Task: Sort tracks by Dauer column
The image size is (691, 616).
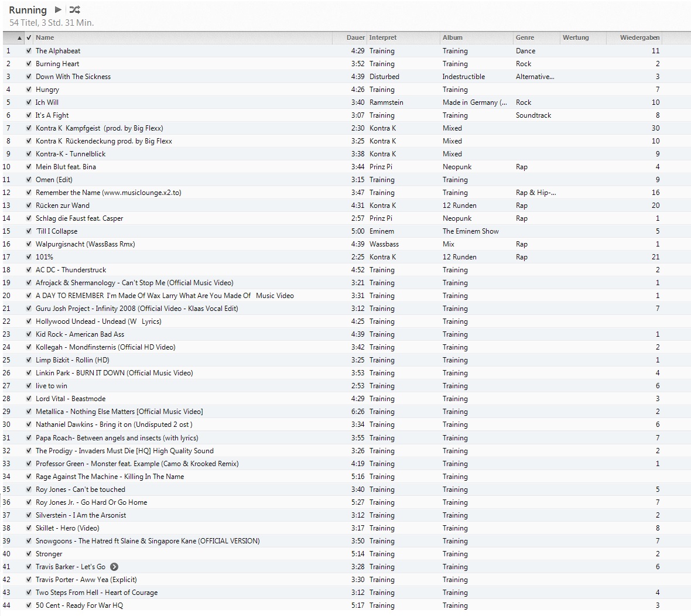Action: pyautogui.click(x=349, y=38)
